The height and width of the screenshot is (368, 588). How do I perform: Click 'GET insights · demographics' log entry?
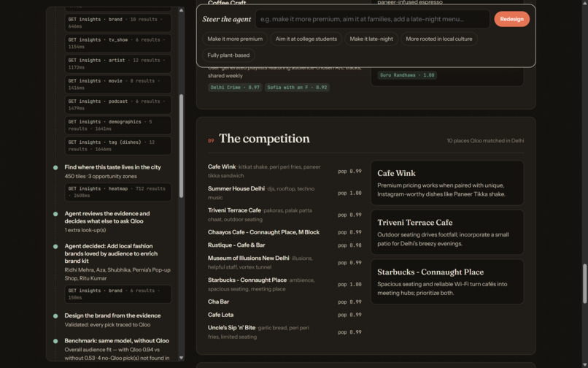[118, 125]
